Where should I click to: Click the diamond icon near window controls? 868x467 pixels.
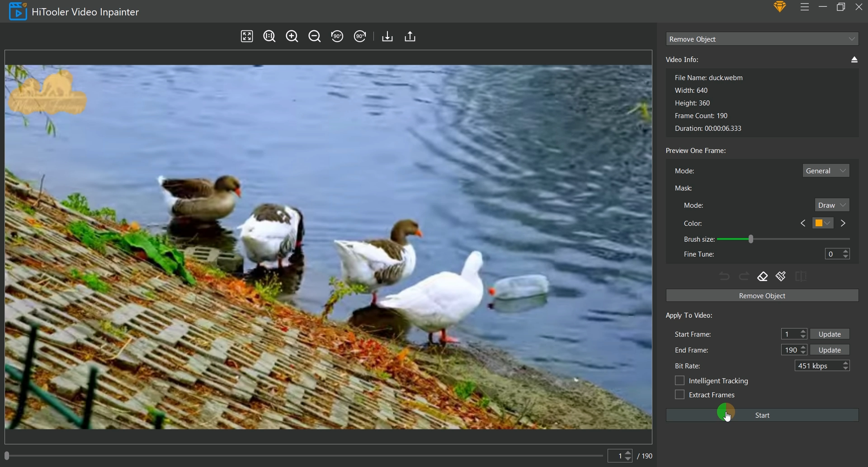click(x=780, y=7)
